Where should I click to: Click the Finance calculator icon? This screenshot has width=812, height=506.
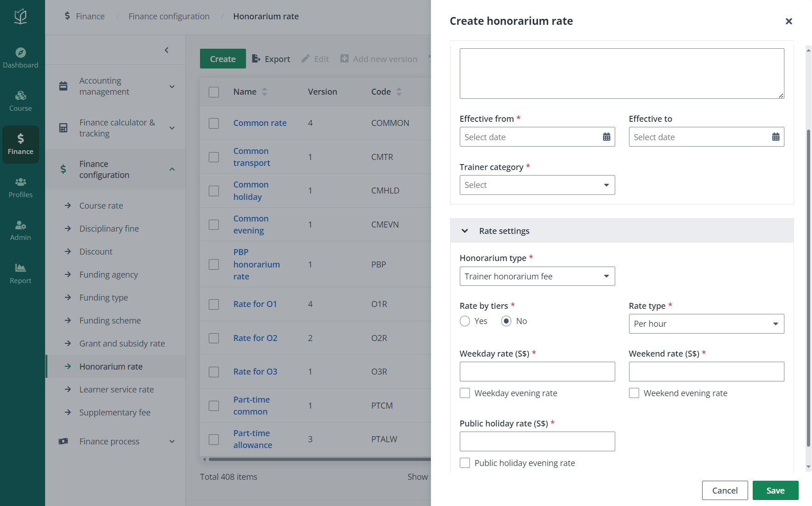(x=63, y=128)
